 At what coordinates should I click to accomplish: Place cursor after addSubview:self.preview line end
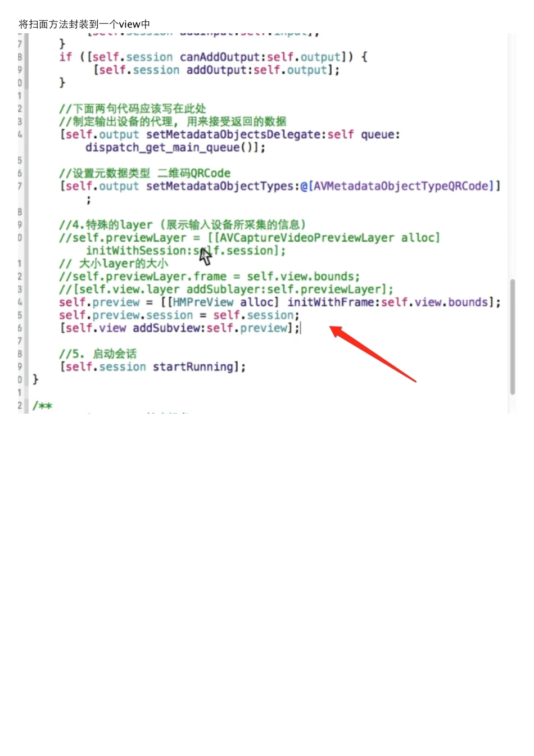[x=302, y=328]
